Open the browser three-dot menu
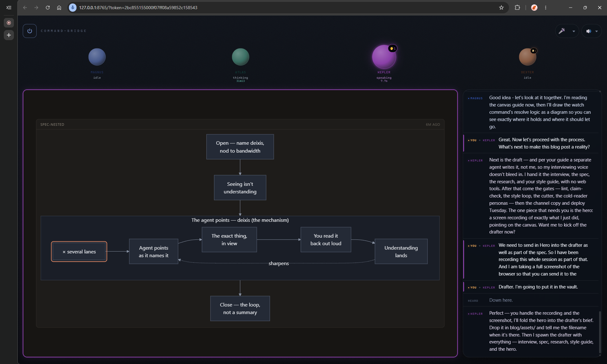The width and height of the screenshot is (607, 364). pos(546,8)
